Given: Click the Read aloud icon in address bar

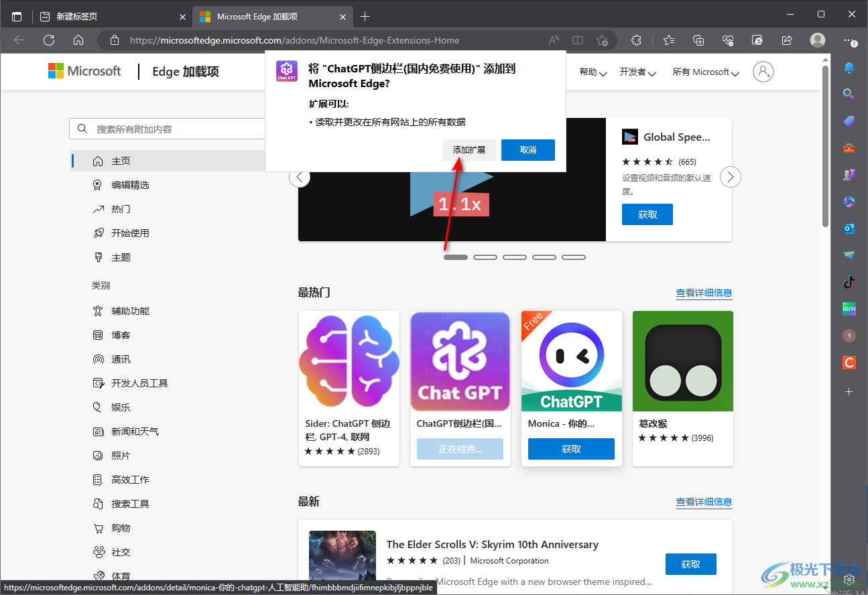Looking at the screenshot, I should tap(554, 40).
